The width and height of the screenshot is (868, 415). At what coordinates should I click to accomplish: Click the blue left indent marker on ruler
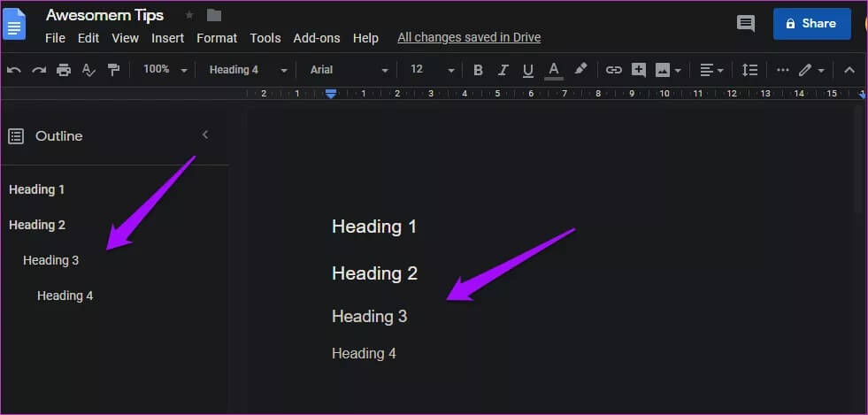click(331, 94)
